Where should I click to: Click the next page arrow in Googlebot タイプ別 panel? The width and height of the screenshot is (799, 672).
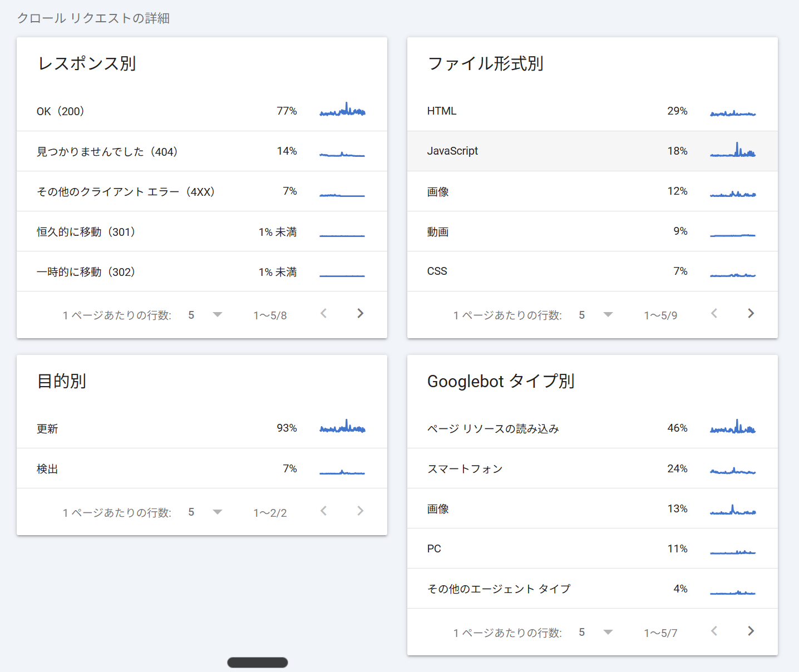tap(751, 631)
